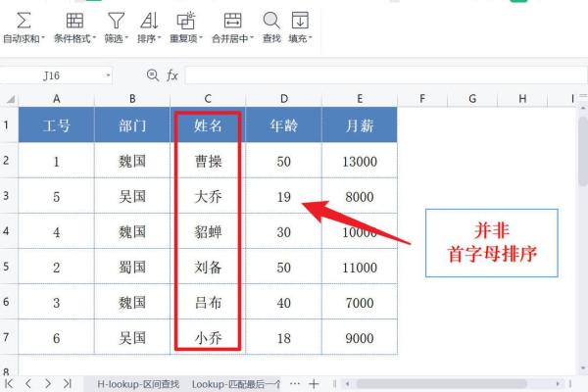Select header cell 姓名
This screenshot has height=392, width=588.
click(x=208, y=124)
